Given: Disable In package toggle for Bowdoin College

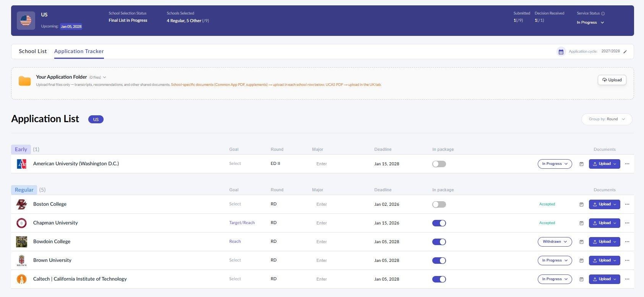Looking at the screenshot, I should point(439,242).
